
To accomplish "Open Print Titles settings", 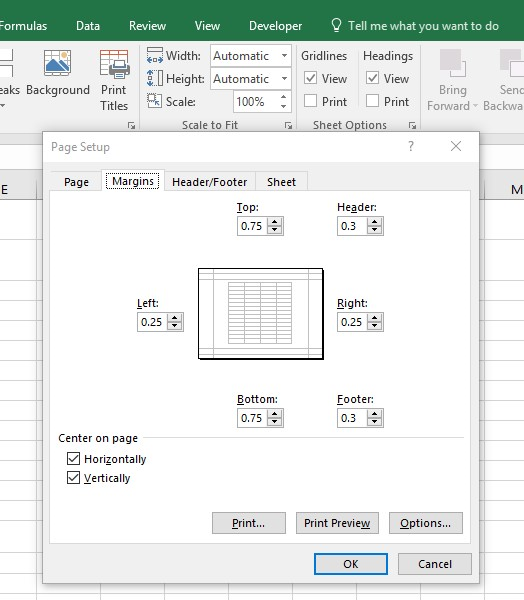I will pyautogui.click(x=114, y=80).
